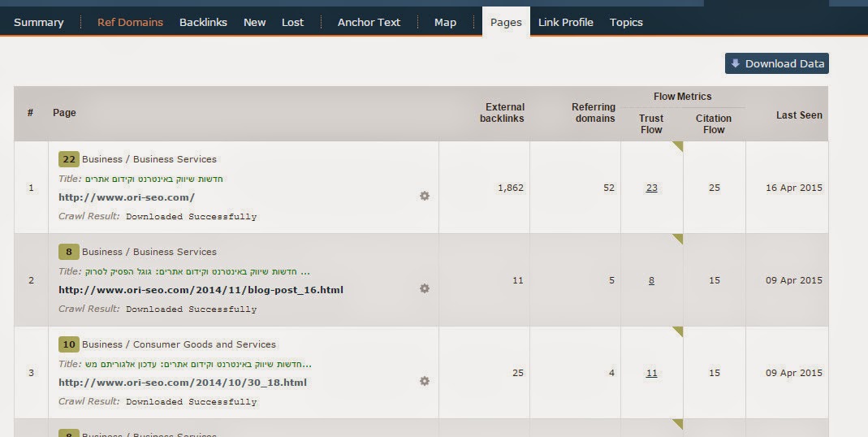Open the Map tab
The height and width of the screenshot is (437, 868).
pyautogui.click(x=445, y=22)
